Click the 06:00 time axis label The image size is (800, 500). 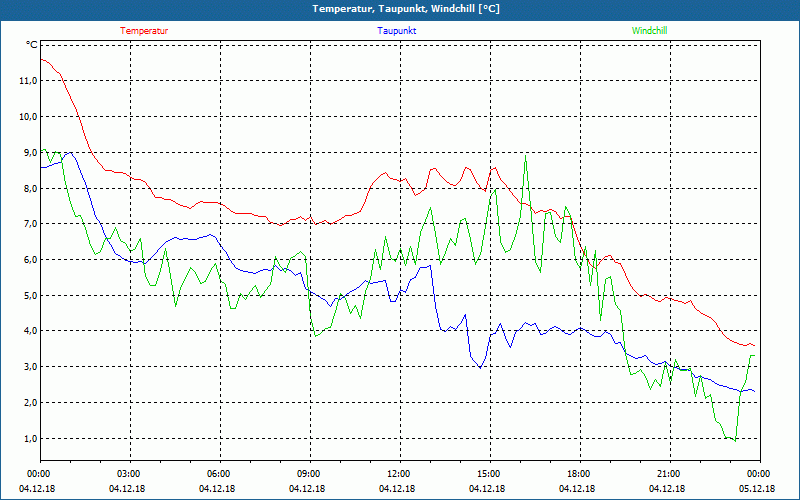[x=220, y=474]
